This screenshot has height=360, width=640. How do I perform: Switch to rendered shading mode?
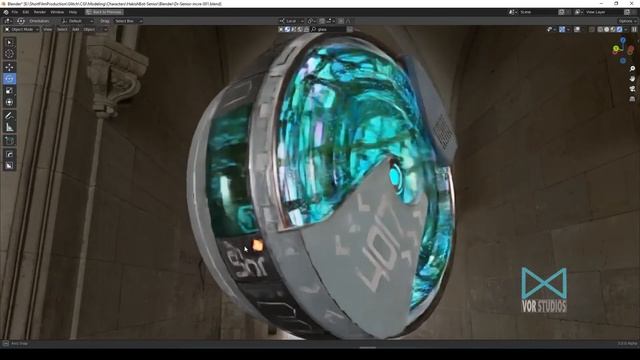(620, 29)
